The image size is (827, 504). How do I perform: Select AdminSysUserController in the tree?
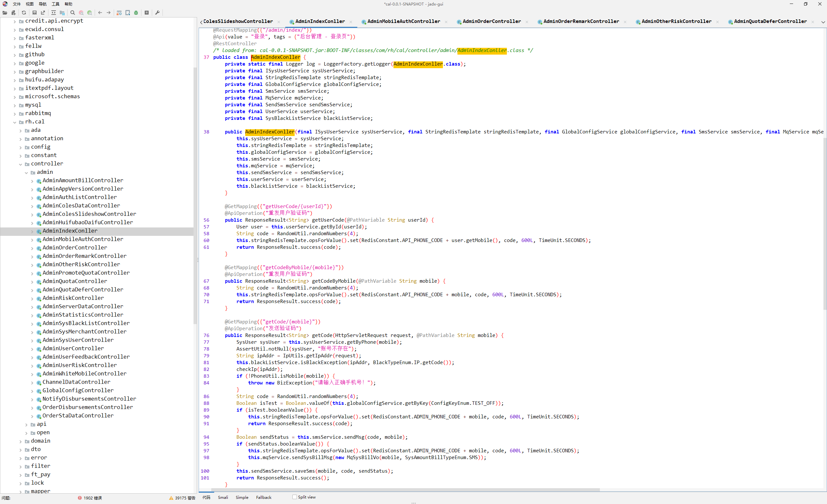click(78, 340)
